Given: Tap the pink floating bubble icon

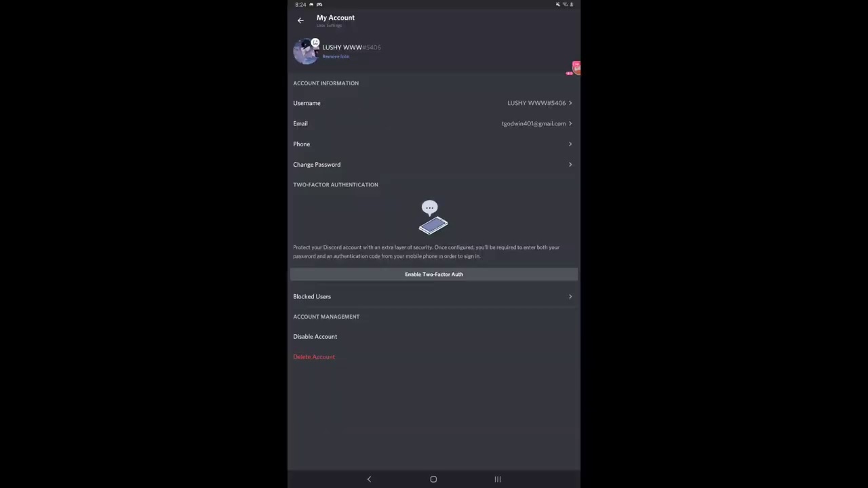Looking at the screenshot, I should [x=575, y=68].
